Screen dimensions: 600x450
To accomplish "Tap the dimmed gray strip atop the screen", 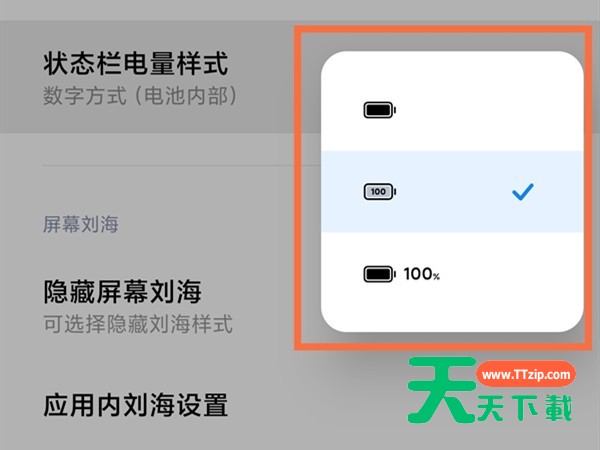I will click(x=300, y=10).
